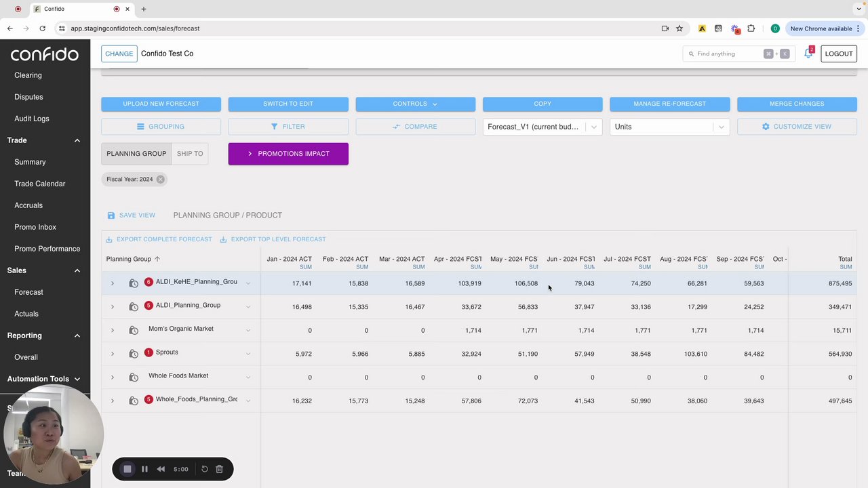
Task: Pause the screen recording
Action: click(144, 469)
